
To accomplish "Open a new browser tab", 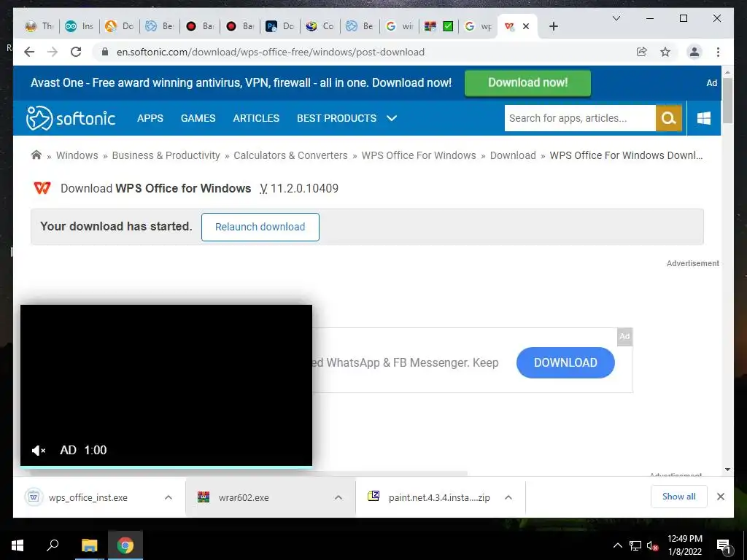I will [553, 26].
